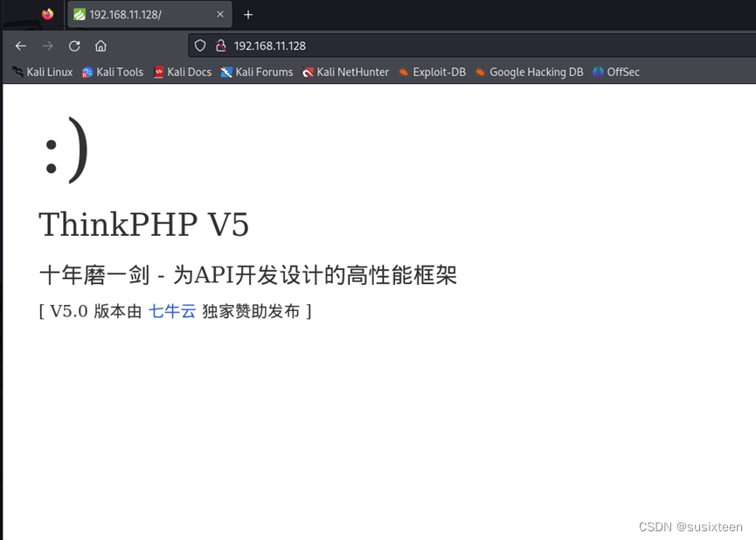Click the tracking protection shield icon
This screenshot has width=756, height=540.
tap(200, 45)
